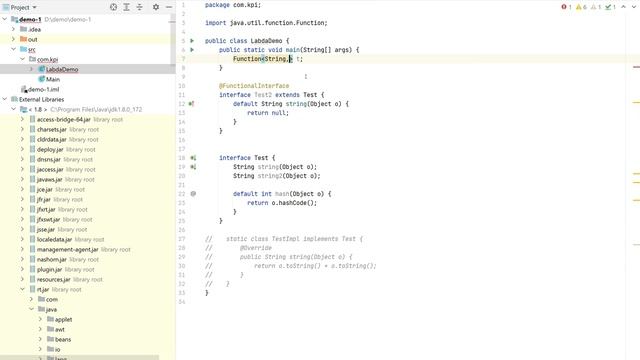Click the Expand All icon in Project panel
Screen dimensions: 640x360
pos(127,7)
